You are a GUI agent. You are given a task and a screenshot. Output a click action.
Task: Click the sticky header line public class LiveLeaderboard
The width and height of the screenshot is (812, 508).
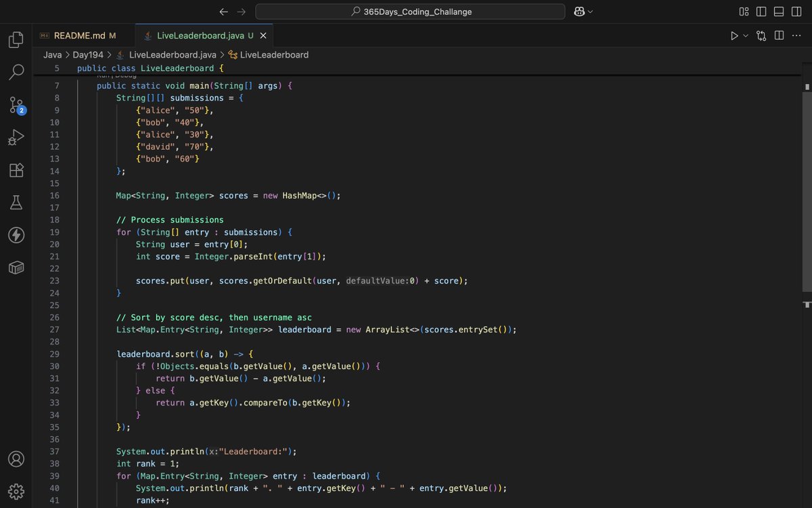[150, 68]
